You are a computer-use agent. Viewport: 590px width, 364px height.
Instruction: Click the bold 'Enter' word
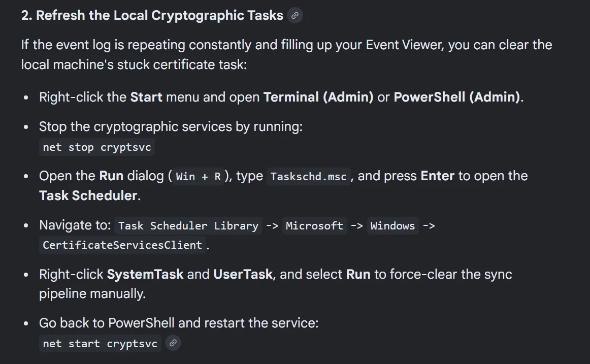coord(438,176)
